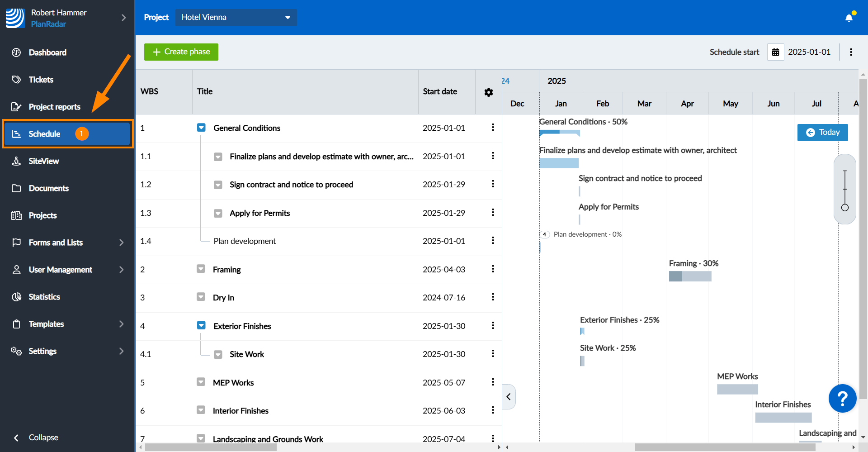868x452 pixels.
Task: Open the blue help question mark button
Action: pyautogui.click(x=842, y=398)
